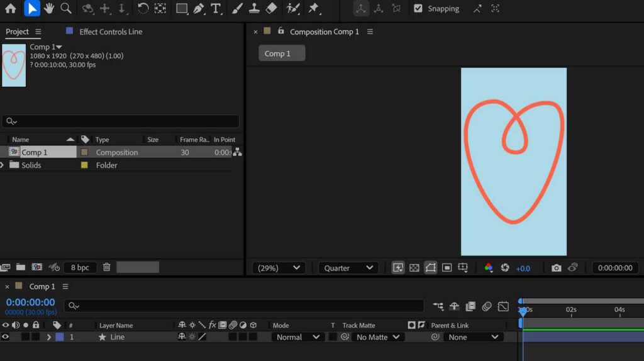Click the Comp 1 label color swatch in Project list

pos(84,152)
